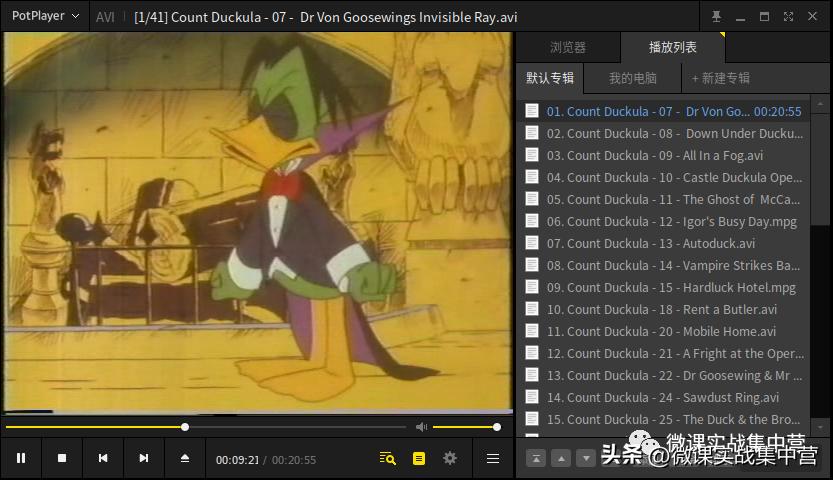833x480 pixels.
Task: Open the playlist search icon
Action: (x=388, y=458)
